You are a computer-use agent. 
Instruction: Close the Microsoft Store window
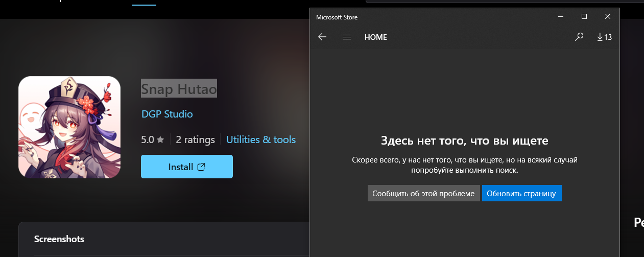[608, 17]
